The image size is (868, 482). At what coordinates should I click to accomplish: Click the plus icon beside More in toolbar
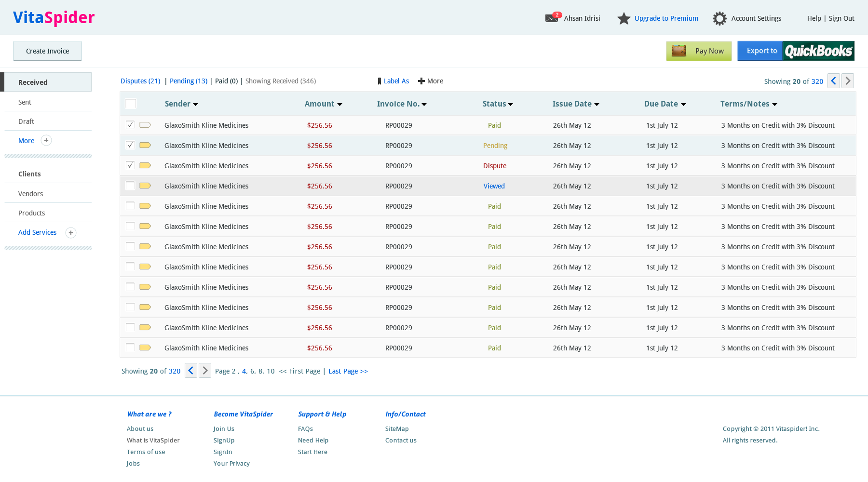pyautogui.click(x=421, y=81)
